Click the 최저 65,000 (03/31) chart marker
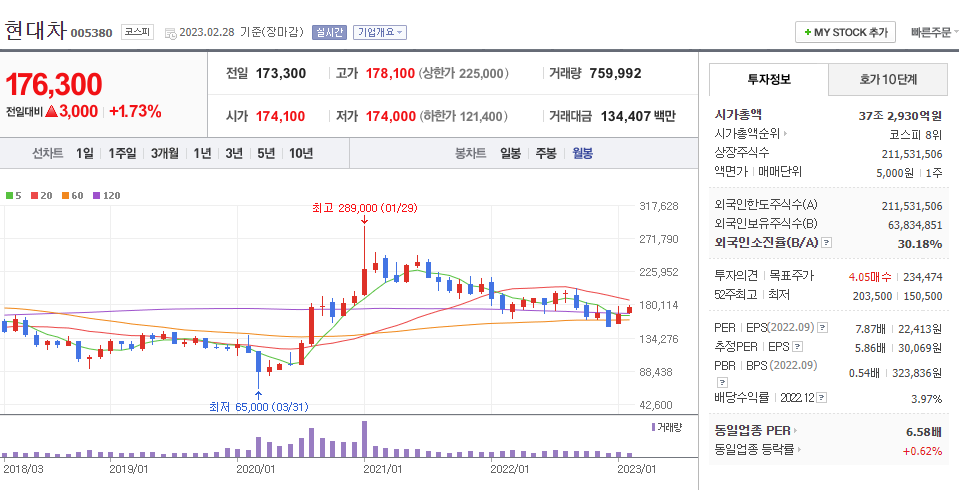959x490 pixels. tap(259, 407)
